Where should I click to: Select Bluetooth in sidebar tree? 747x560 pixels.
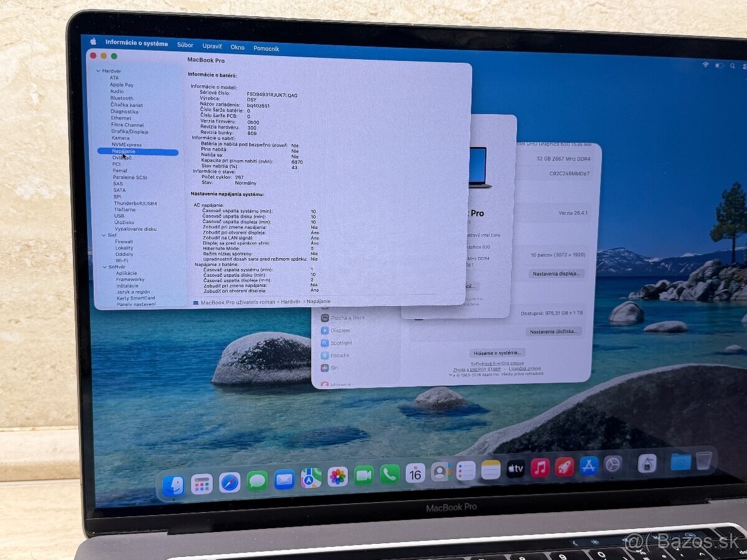click(121, 98)
